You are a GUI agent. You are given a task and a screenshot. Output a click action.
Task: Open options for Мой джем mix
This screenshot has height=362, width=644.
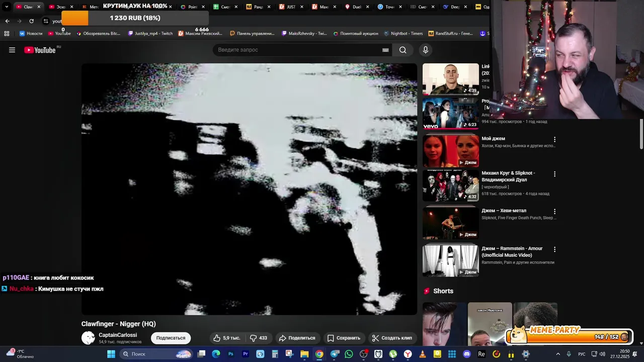554,139
